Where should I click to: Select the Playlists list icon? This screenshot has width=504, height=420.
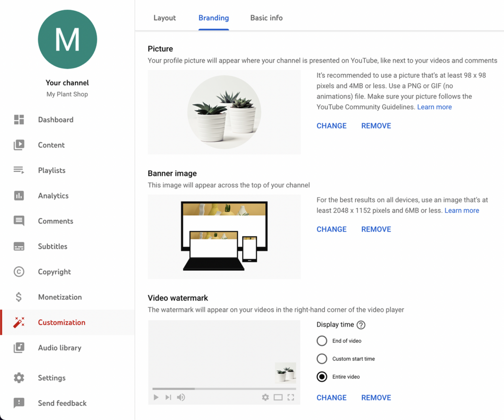click(19, 170)
